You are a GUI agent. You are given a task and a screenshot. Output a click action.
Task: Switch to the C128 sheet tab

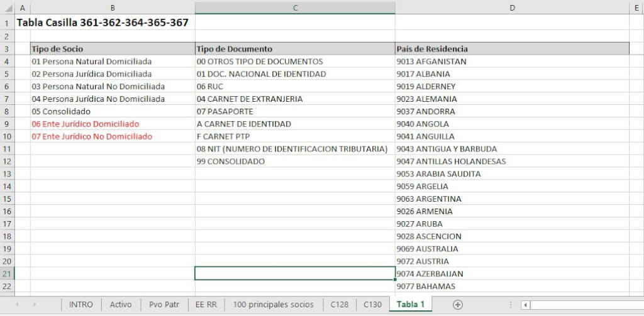pos(340,305)
